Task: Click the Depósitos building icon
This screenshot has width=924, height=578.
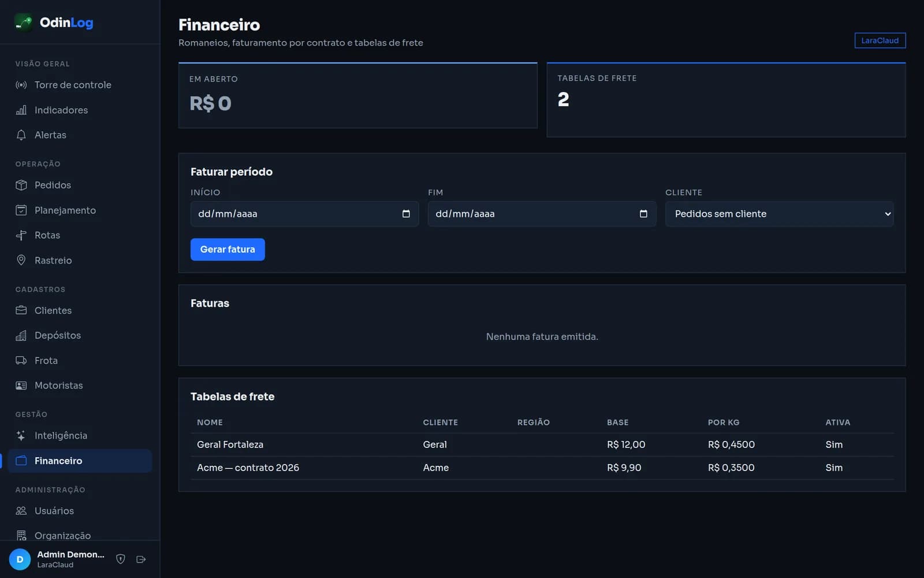Action: click(x=21, y=335)
